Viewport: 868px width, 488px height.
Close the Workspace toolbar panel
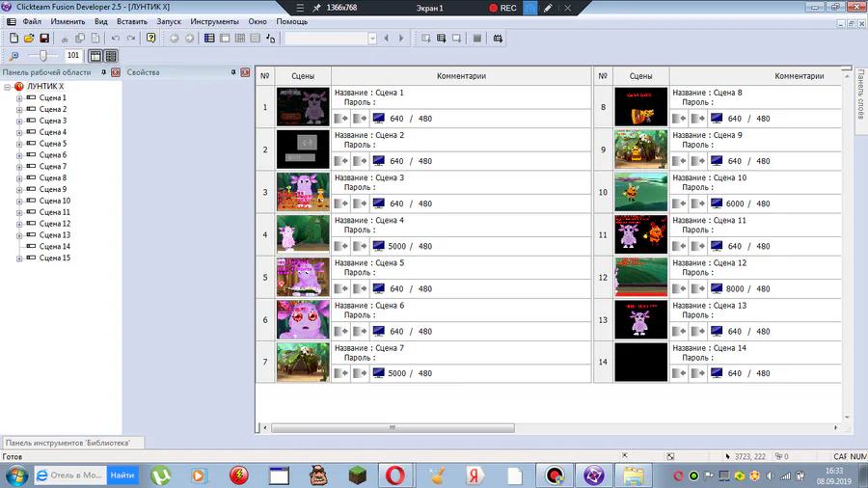(x=116, y=72)
